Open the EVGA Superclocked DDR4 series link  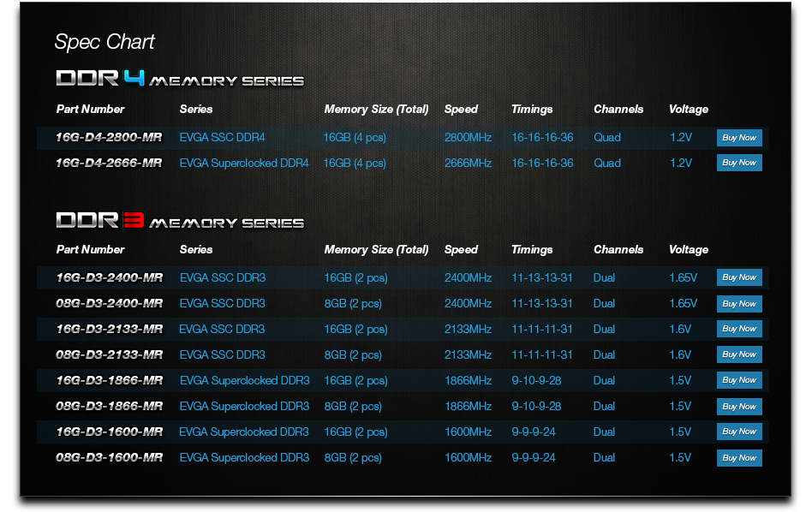point(244,163)
